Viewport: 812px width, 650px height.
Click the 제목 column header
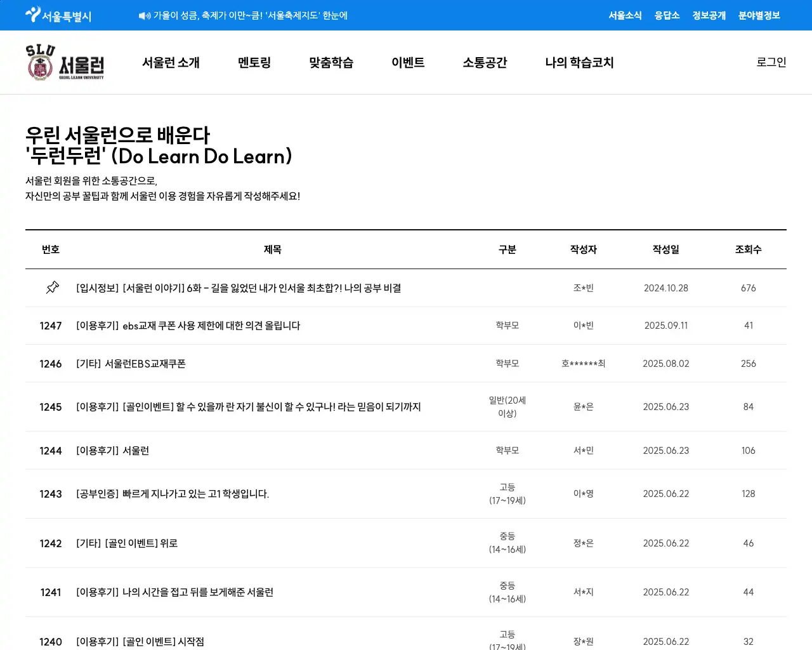[273, 249]
